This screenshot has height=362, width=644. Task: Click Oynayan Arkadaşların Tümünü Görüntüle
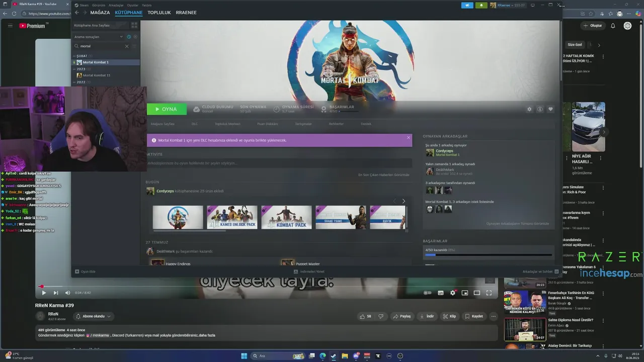coord(518,224)
